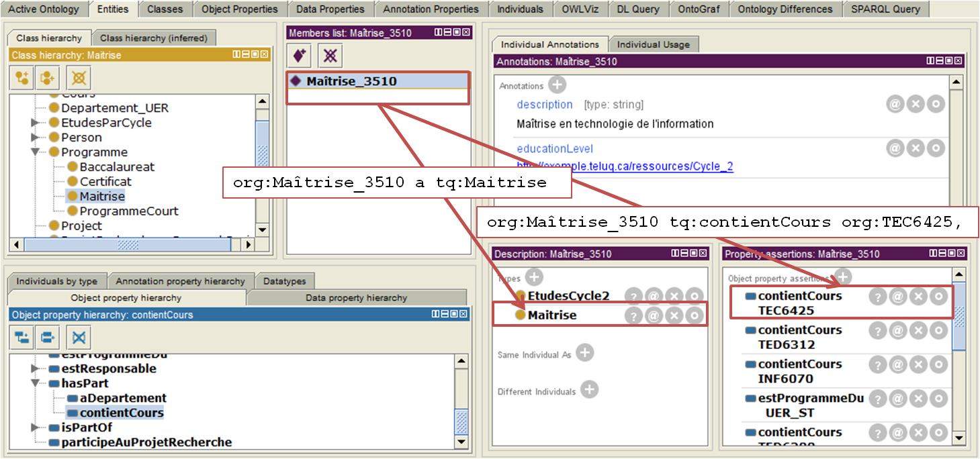Expand the Person class node

(35, 138)
